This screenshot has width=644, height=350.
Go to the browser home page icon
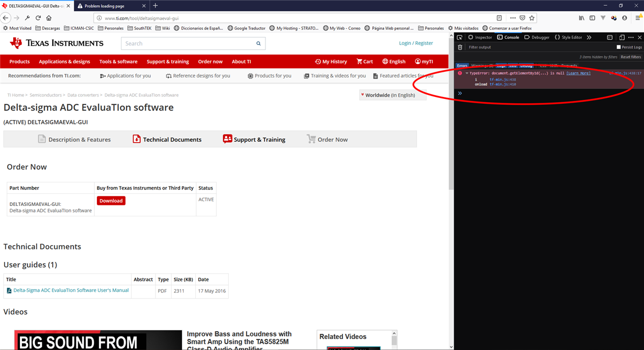49,18
